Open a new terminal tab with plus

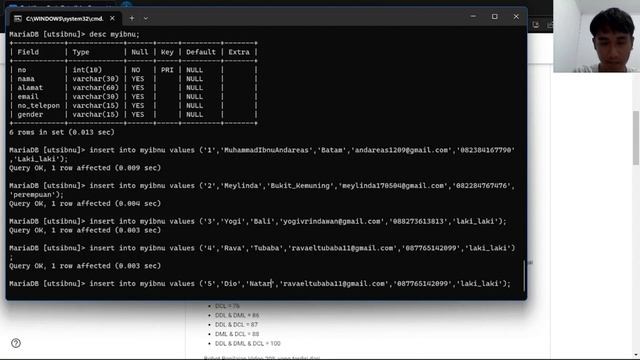[x=132, y=18]
